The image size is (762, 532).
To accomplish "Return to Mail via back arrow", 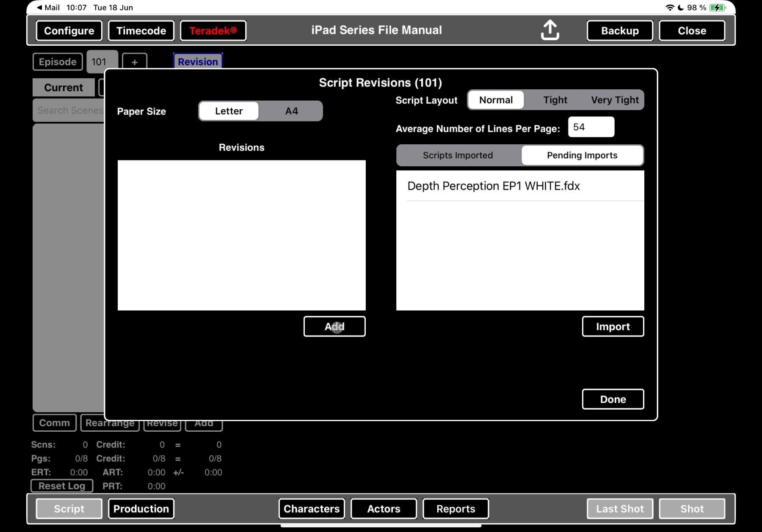I will pyautogui.click(x=48, y=8).
